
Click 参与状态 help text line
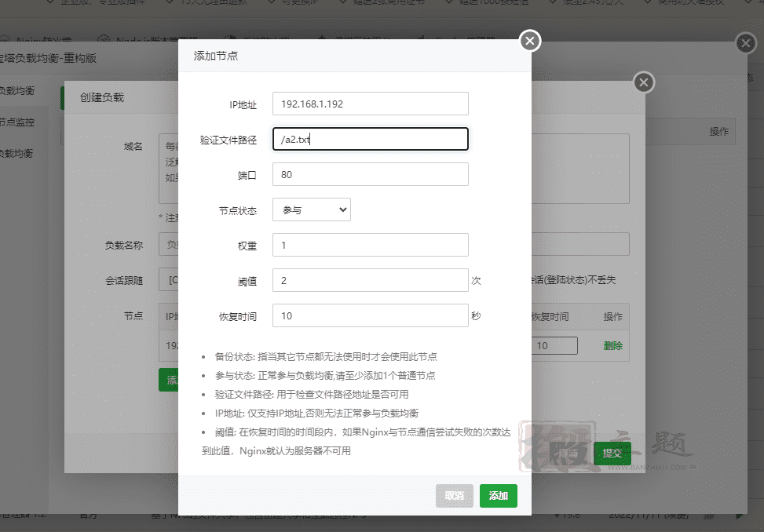coord(325,376)
